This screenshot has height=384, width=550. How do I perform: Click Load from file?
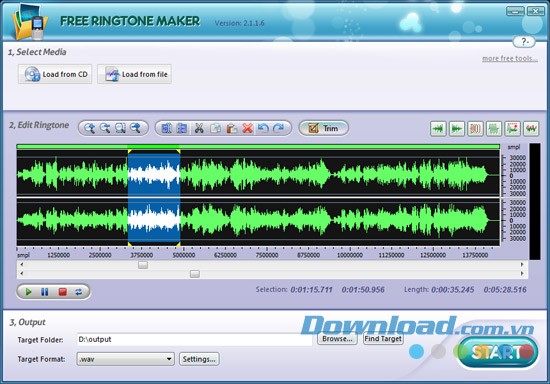pyautogui.click(x=134, y=74)
